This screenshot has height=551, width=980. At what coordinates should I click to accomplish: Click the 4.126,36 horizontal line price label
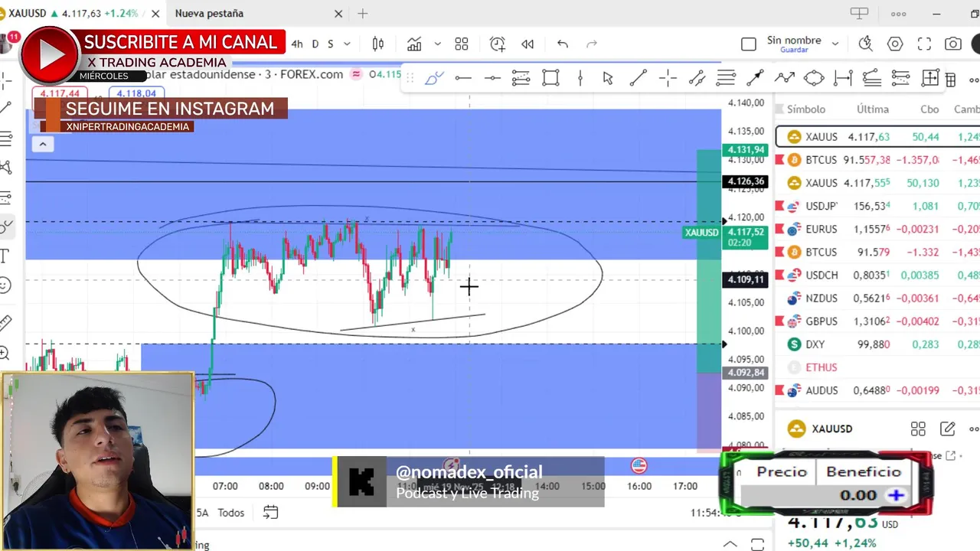click(745, 181)
